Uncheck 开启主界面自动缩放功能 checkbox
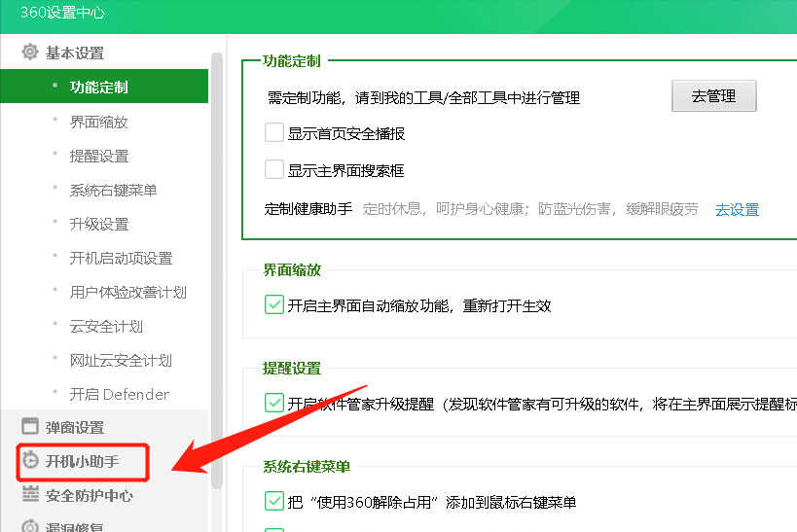This screenshot has height=532, width=797. [x=274, y=304]
